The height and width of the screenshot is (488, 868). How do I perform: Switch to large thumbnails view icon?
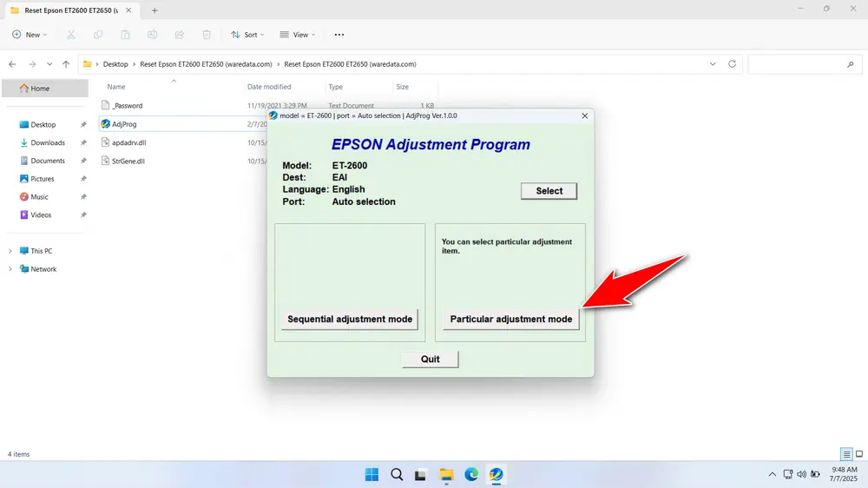tap(859, 454)
